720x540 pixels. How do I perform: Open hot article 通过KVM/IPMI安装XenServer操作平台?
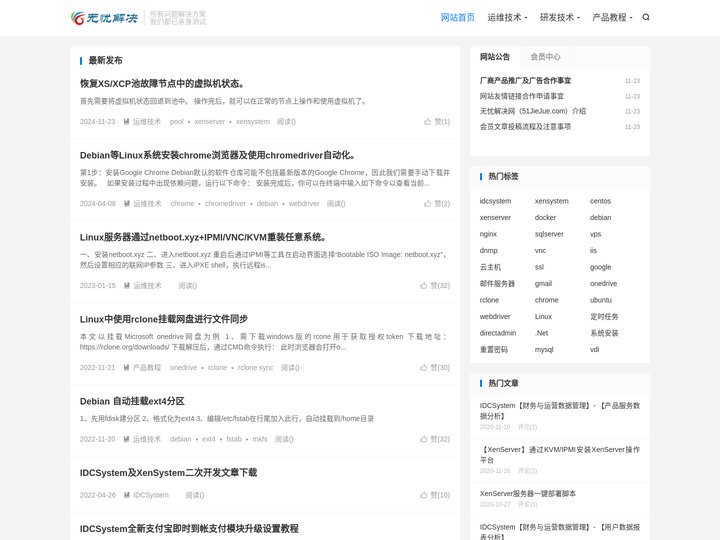560,455
